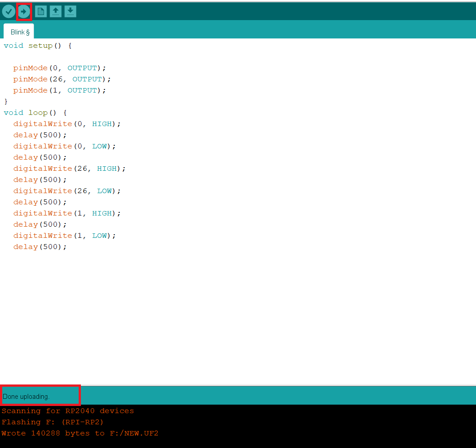Click the digitalWrite(1, HIGH) statement
Viewport: 476px width, 448px height.
tap(67, 213)
